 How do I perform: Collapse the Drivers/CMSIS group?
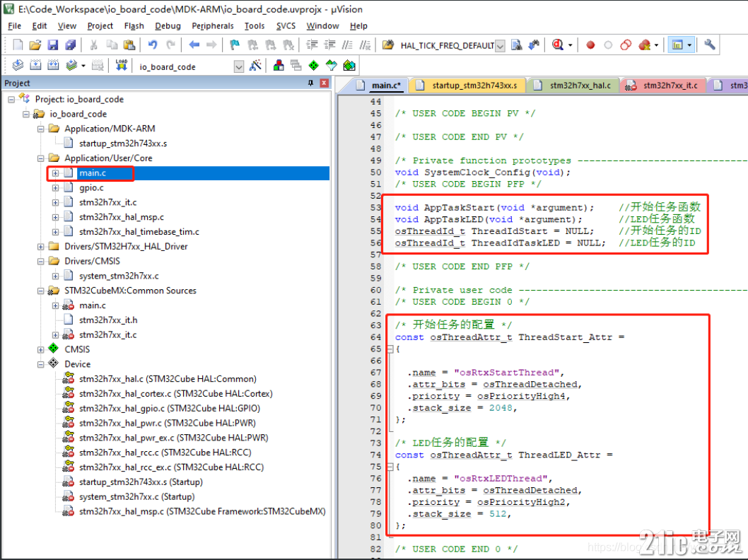[41, 262]
